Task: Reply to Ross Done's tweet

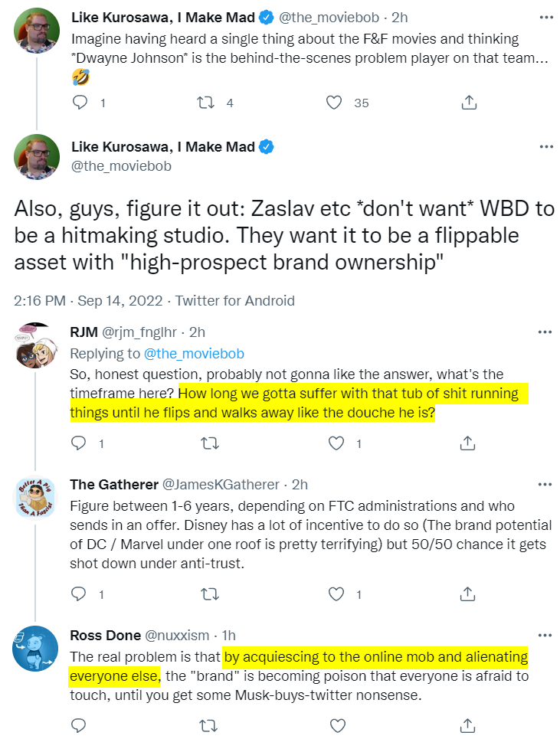Action: (x=80, y=724)
